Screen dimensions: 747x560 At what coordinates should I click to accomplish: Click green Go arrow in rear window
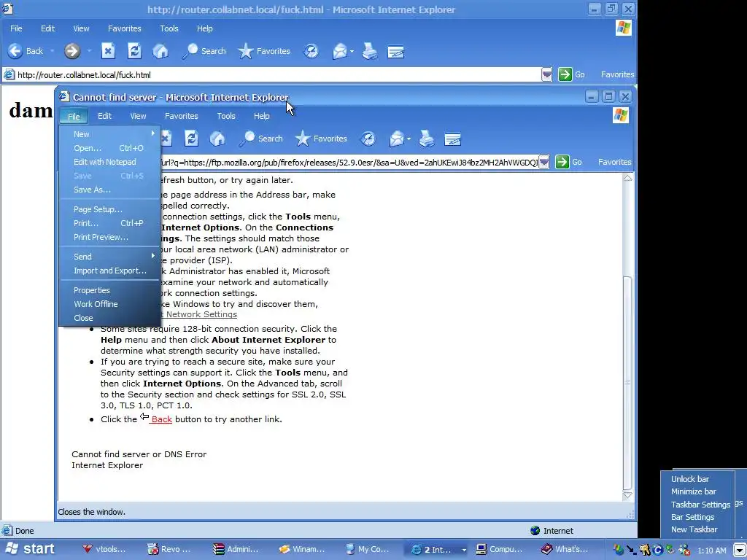tap(565, 74)
